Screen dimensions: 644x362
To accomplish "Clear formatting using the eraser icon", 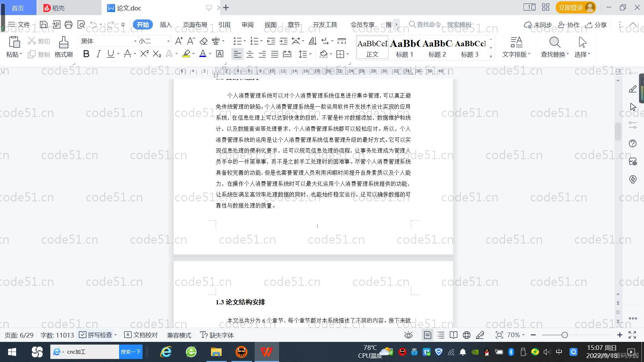I will pos(203,41).
